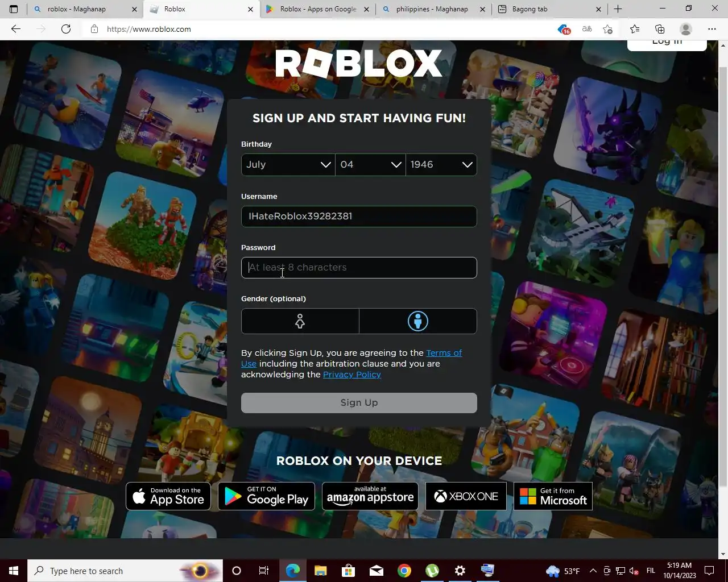
Task: Open Microsoft Store on taskbar
Action: [348, 571]
